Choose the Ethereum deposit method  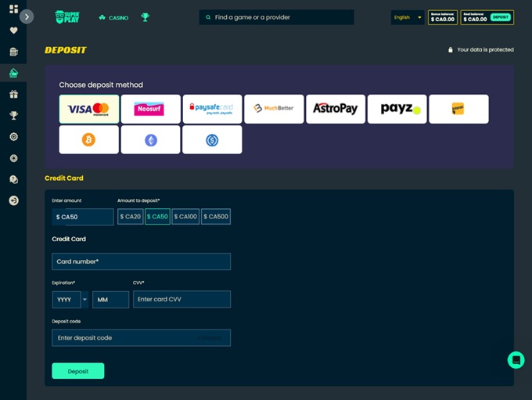(x=150, y=140)
